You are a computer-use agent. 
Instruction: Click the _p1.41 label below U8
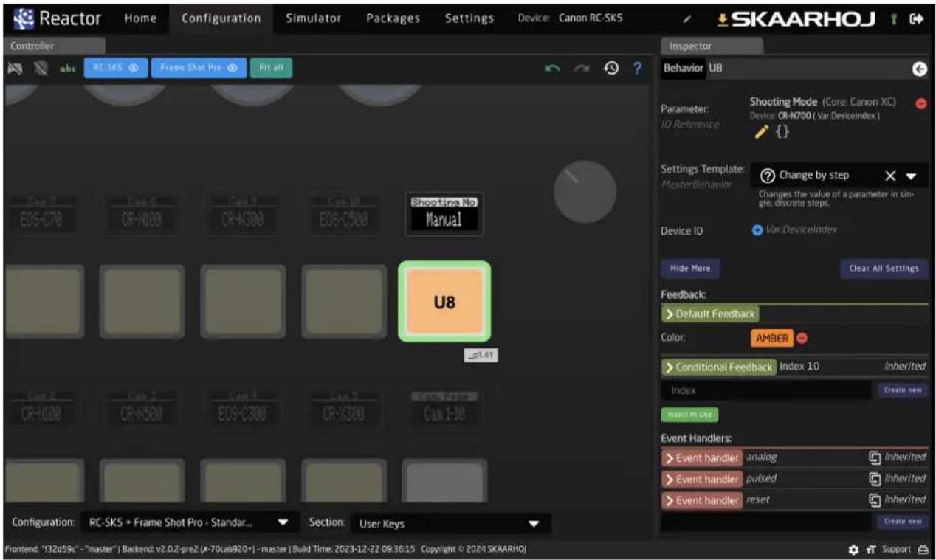(x=481, y=356)
